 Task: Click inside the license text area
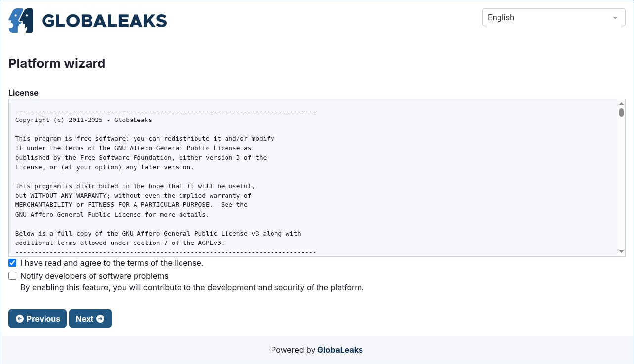pos(313,178)
